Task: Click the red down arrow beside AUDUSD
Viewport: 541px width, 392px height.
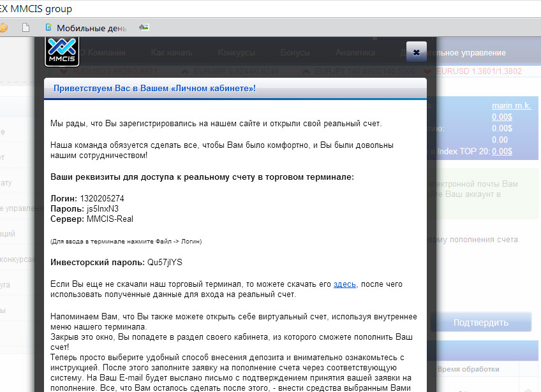Action: tap(64, 71)
